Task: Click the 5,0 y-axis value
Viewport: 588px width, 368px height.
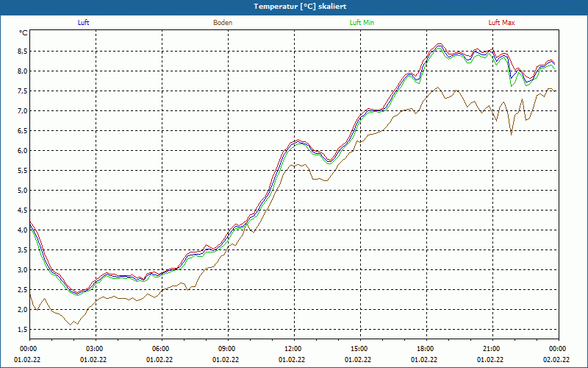Action: click(22, 191)
